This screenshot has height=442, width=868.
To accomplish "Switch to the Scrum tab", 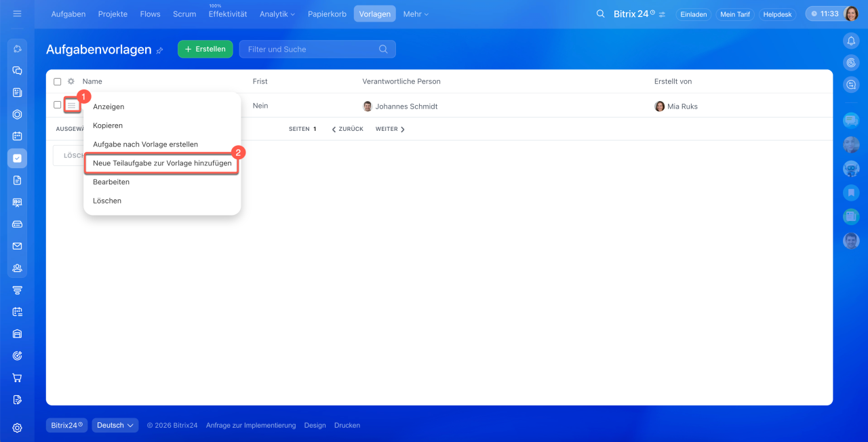I will (184, 14).
